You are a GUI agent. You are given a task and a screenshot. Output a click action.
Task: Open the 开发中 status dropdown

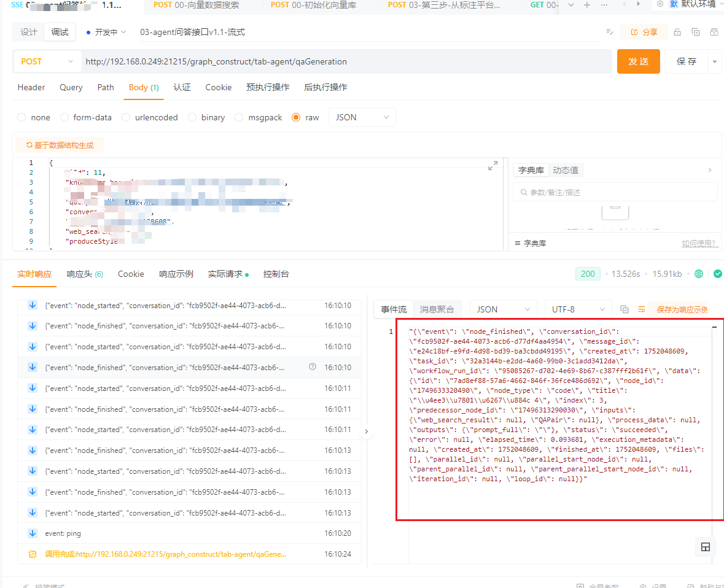pos(106,32)
